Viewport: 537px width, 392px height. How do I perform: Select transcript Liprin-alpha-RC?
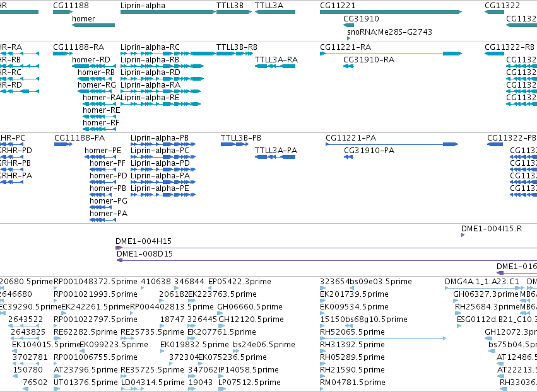click(x=168, y=54)
